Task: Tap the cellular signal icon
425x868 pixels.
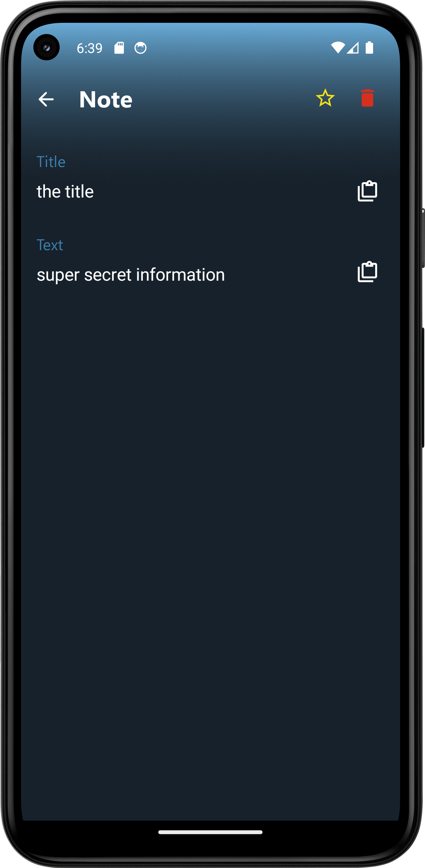Action: click(353, 48)
